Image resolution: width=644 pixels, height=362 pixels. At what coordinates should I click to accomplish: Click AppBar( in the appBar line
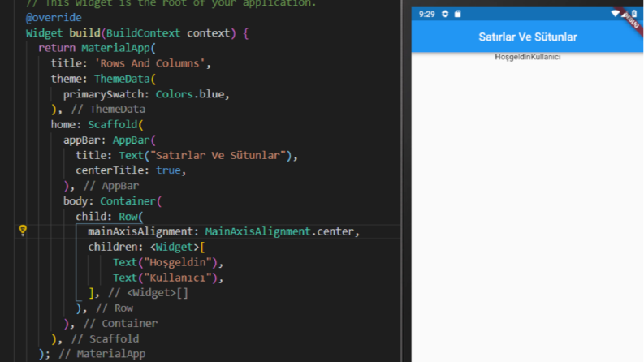click(x=134, y=140)
